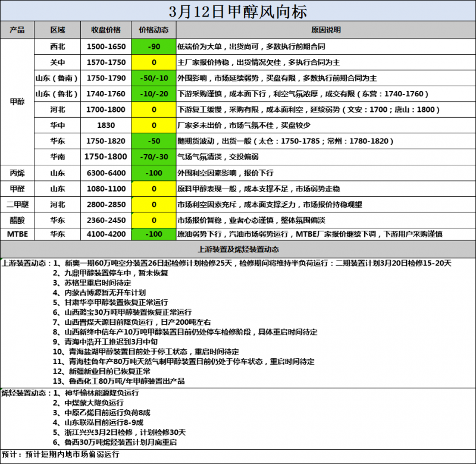Select the price cell 2360-2450
Screen dimensions: 476x464
coord(106,220)
